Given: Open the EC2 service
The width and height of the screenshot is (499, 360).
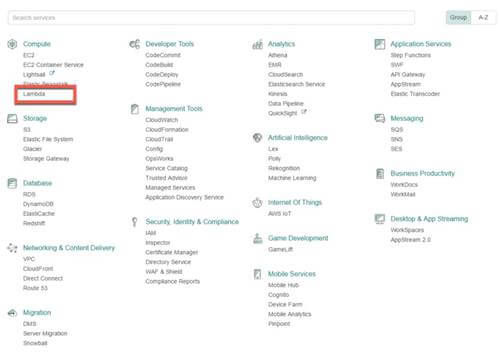Looking at the screenshot, I should tap(29, 55).
